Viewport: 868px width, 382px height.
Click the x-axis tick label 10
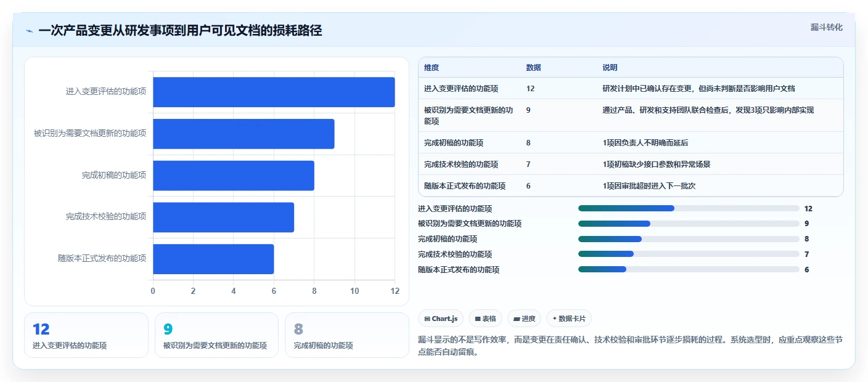click(354, 291)
